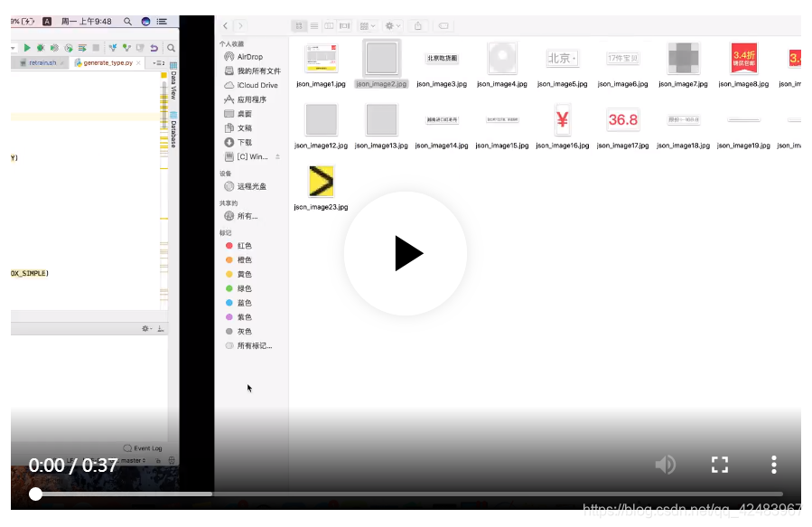Image resolution: width=812 pixels, height=527 pixels.
Task: Click PyCharm search everywhere magnifier
Action: tap(171, 48)
